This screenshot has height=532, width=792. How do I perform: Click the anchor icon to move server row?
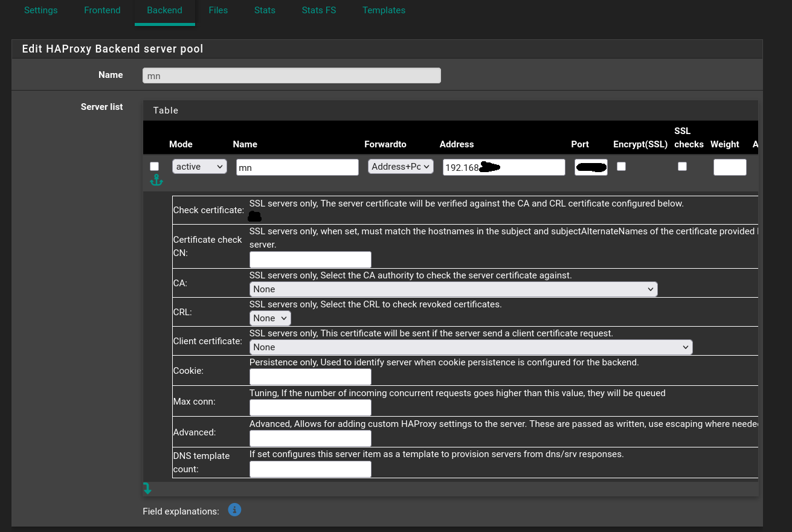pos(156,180)
